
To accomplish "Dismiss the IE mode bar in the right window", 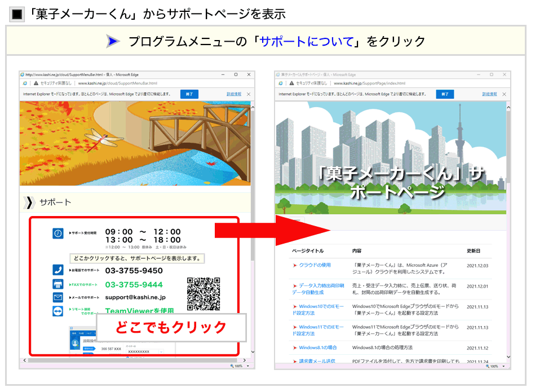I will coord(504,94).
